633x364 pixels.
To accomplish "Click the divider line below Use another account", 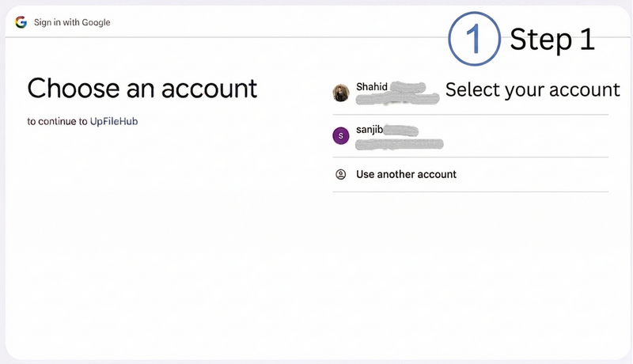I will (x=470, y=191).
